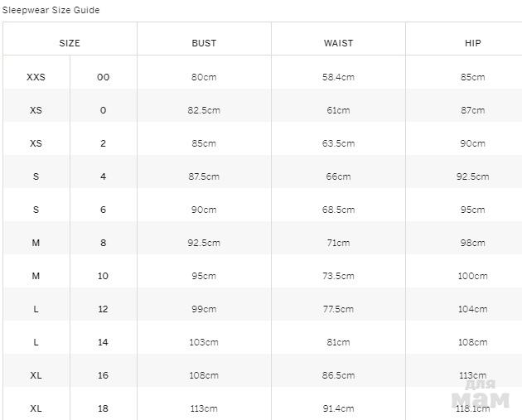This screenshot has width=522, height=420.
Task: Select the 82.5cm bust measurement
Action: [x=204, y=110]
